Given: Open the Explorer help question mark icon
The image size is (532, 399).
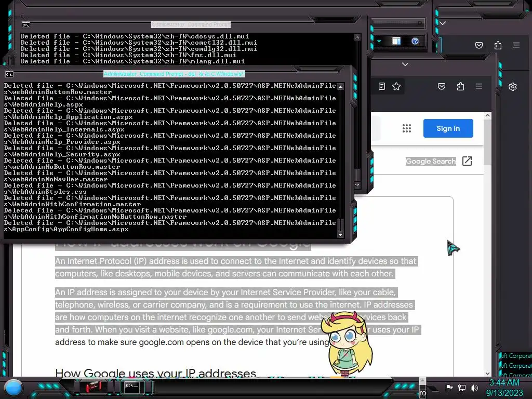Looking at the screenshot, I should tap(415, 41).
